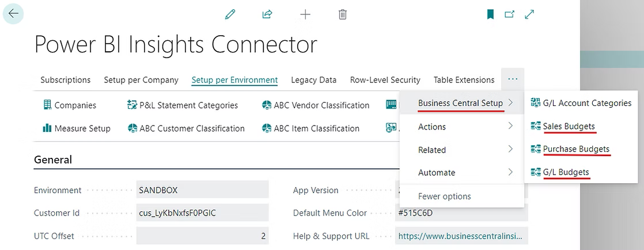This screenshot has width=644, height=250.
Task: Open Legacy Data tab
Action: (x=314, y=79)
